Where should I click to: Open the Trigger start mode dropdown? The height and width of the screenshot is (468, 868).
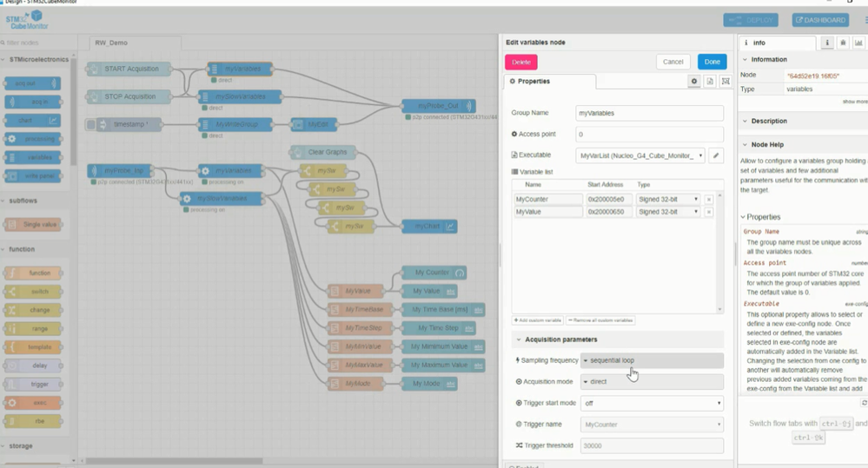(652, 403)
